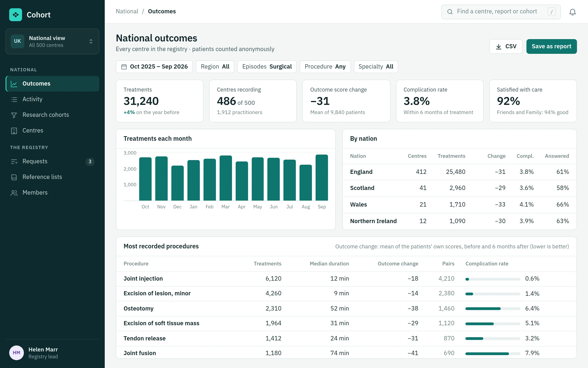Click the National breadcrumb link
Screen dimensions: 588x368
pos(127,11)
